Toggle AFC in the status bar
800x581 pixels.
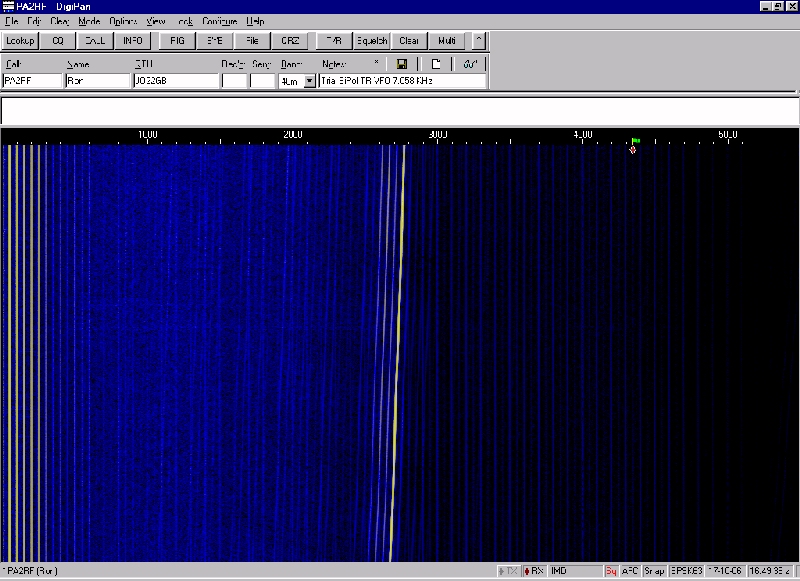(630, 571)
